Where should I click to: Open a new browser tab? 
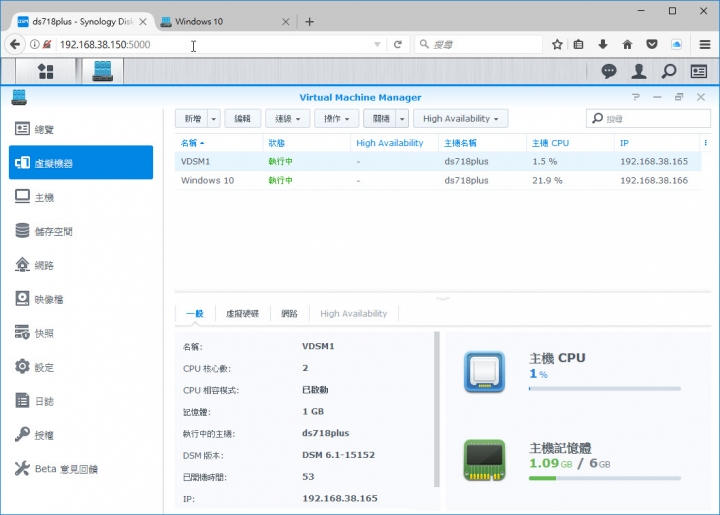pyautogui.click(x=309, y=22)
